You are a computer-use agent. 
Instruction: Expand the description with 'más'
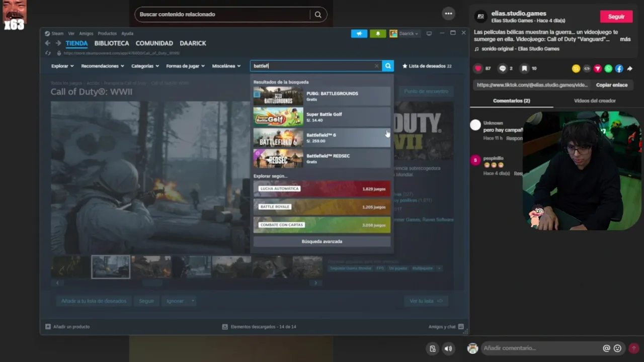625,39
